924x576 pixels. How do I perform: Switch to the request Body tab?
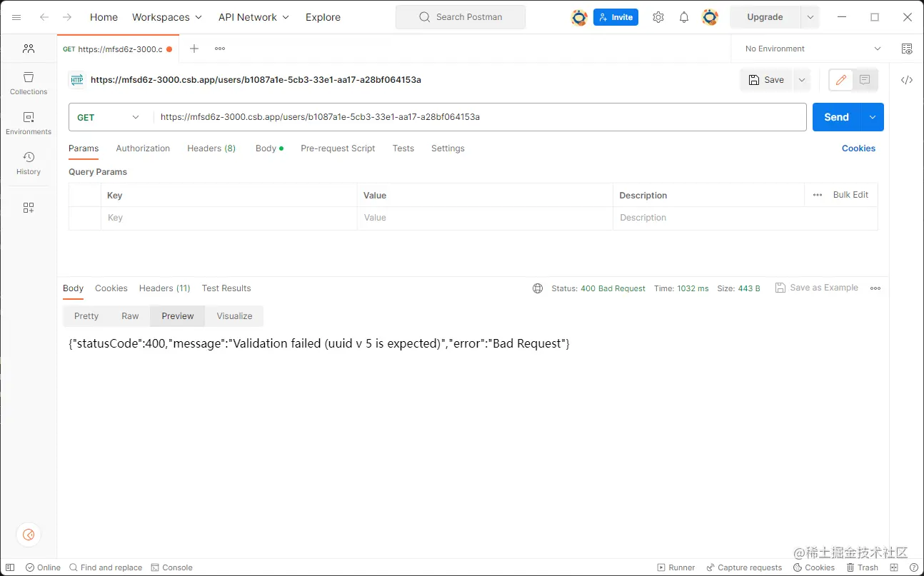coord(269,148)
